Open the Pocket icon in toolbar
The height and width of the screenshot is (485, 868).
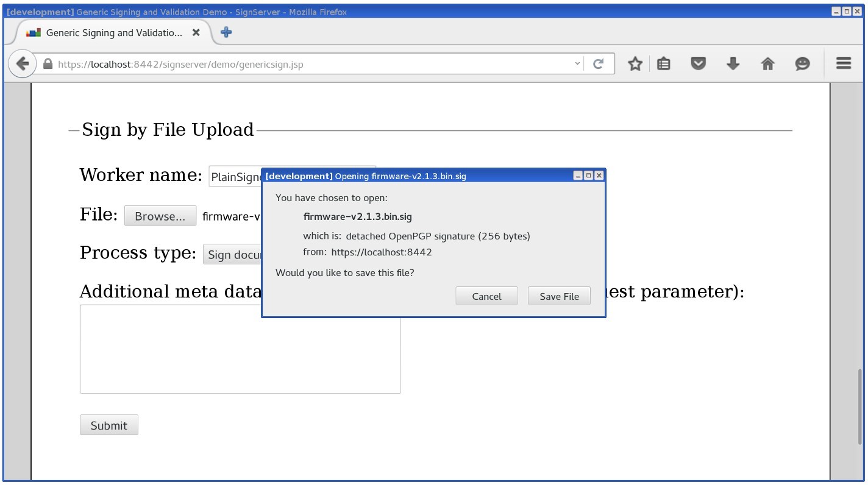pyautogui.click(x=698, y=64)
